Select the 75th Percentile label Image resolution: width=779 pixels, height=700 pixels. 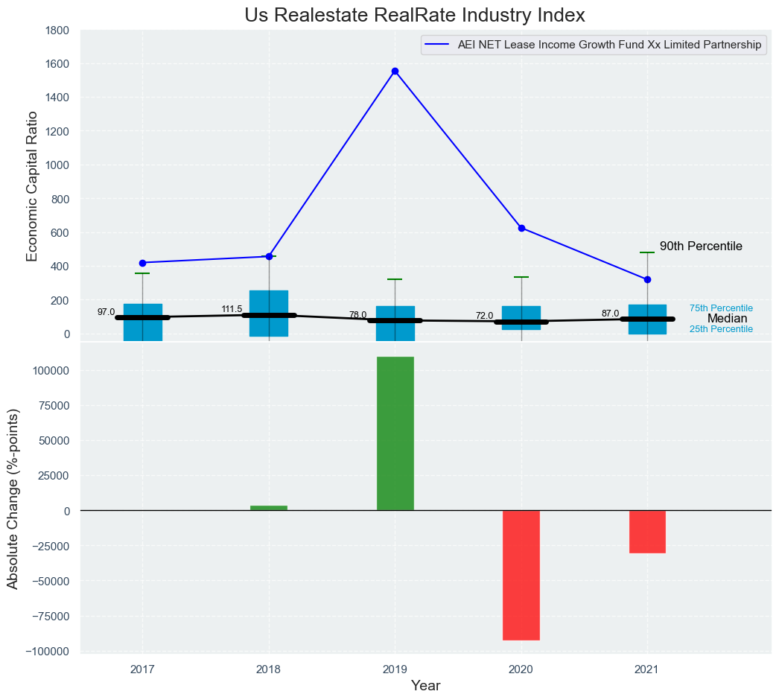click(x=720, y=308)
